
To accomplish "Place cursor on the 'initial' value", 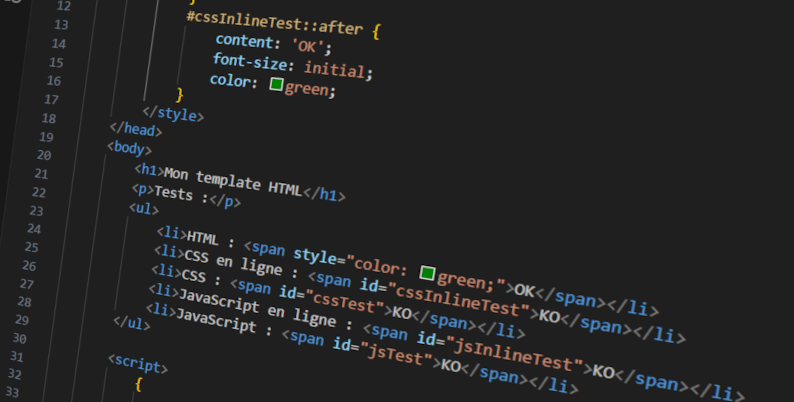I will tap(334, 69).
